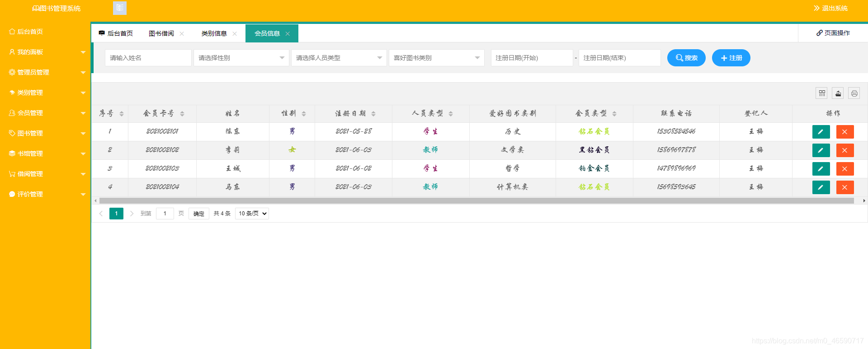Switch to the 图书借阅 tab
Screen dimensions: 868x349
tap(161, 33)
